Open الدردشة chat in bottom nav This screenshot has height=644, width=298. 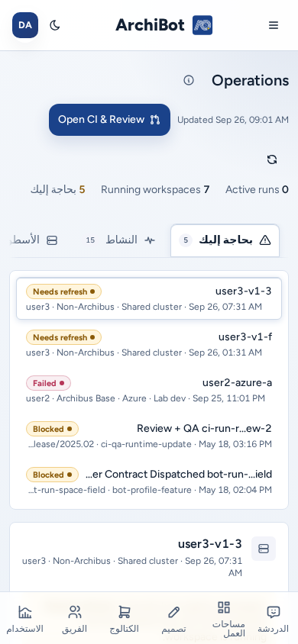coord(274,620)
